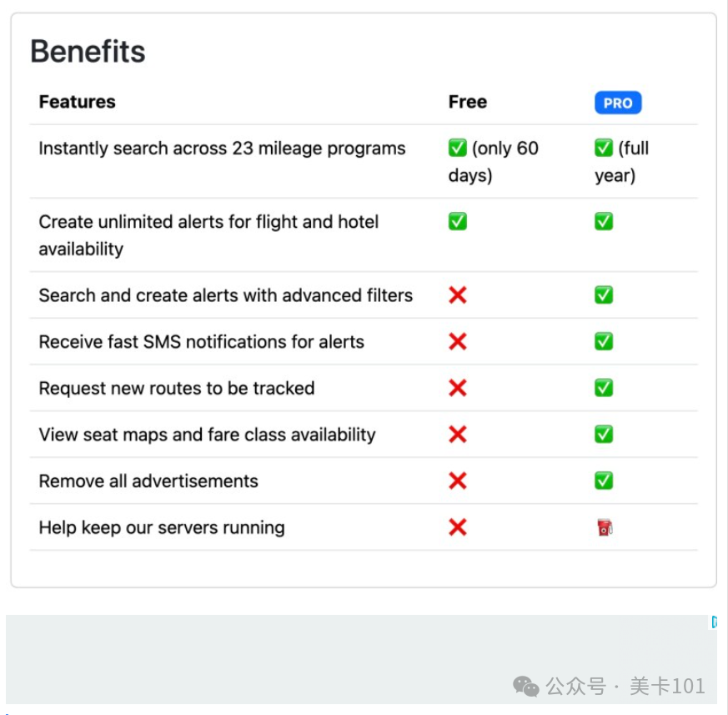The width and height of the screenshot is (728, 715).
Task: Click the red X for seat maps
Action: [457, 435]
